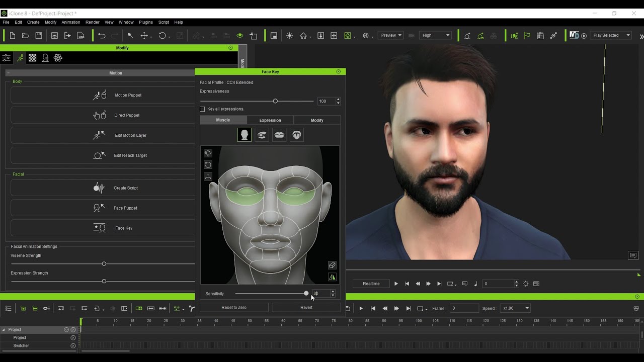Click the curve editor icon in timeline toolbar

click(x=192, y=308)
